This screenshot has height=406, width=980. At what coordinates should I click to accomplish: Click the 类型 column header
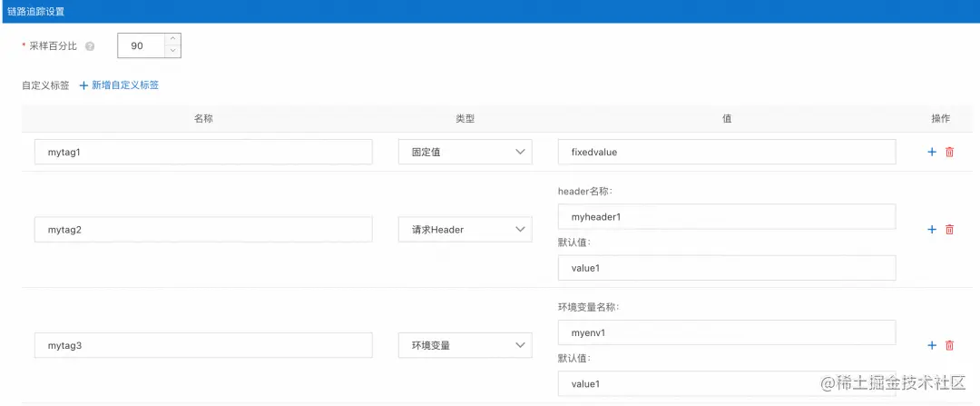point(465,119)
